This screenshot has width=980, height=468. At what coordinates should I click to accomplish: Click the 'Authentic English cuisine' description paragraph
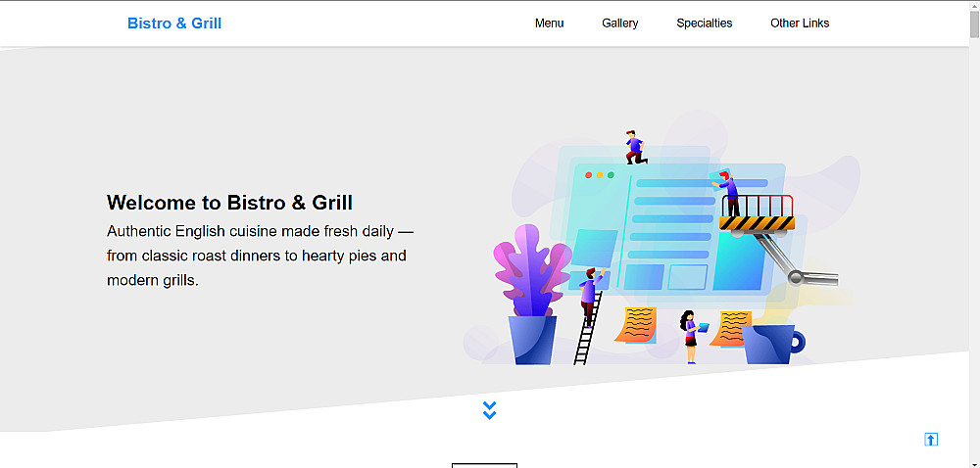coord(260,256)
